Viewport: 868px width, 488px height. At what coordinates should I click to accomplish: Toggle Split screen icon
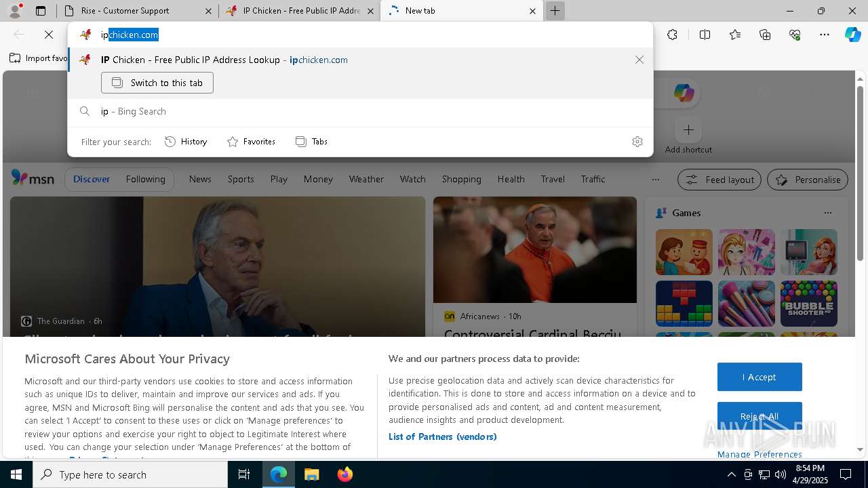(x=705, y=35)
